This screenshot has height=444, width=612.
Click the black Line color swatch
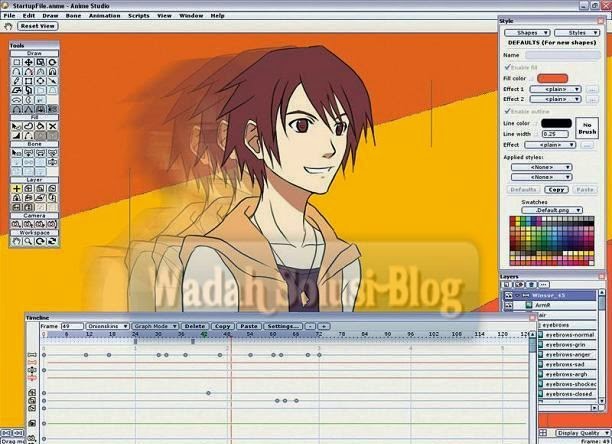pyautogui.click(x=556, y=123)
